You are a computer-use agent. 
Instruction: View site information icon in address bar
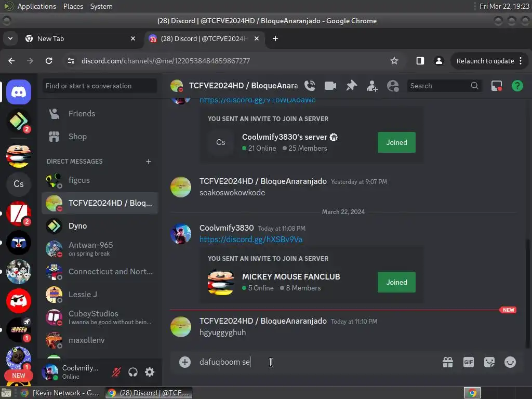[x=71, y=61]
